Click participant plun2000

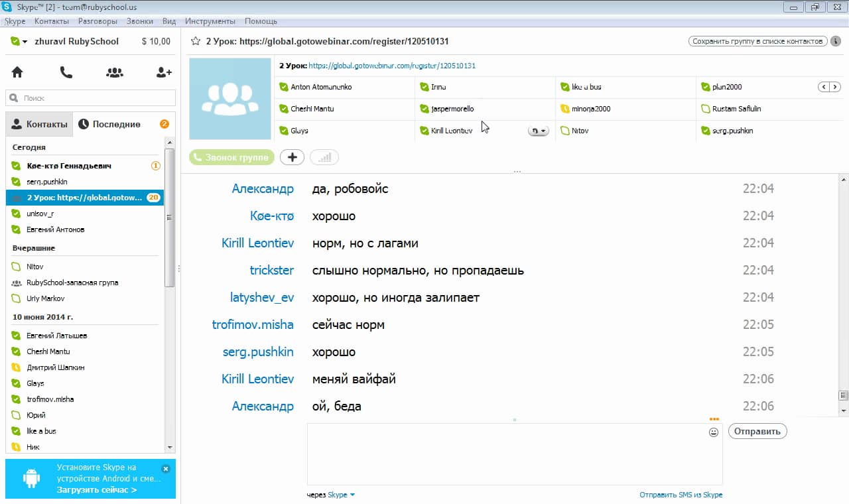point(727,87)
